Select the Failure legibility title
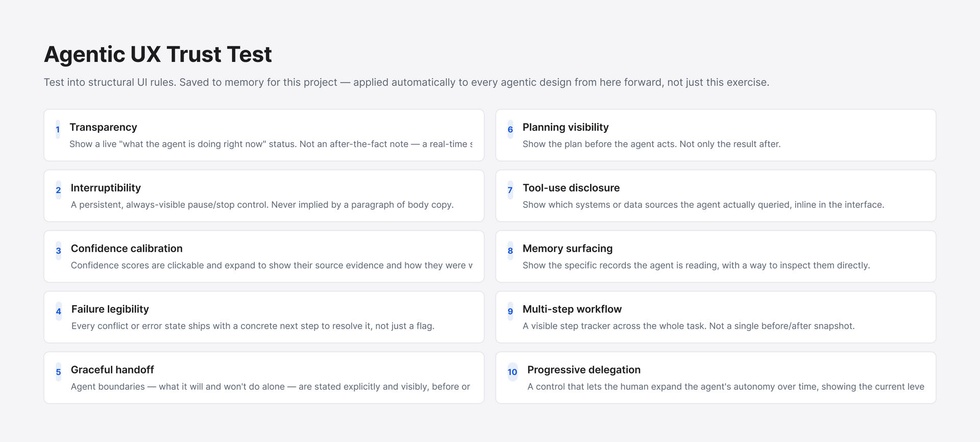The width and height of the screenshot is (980, 442). pyautogui.click(x=110, y=309)
